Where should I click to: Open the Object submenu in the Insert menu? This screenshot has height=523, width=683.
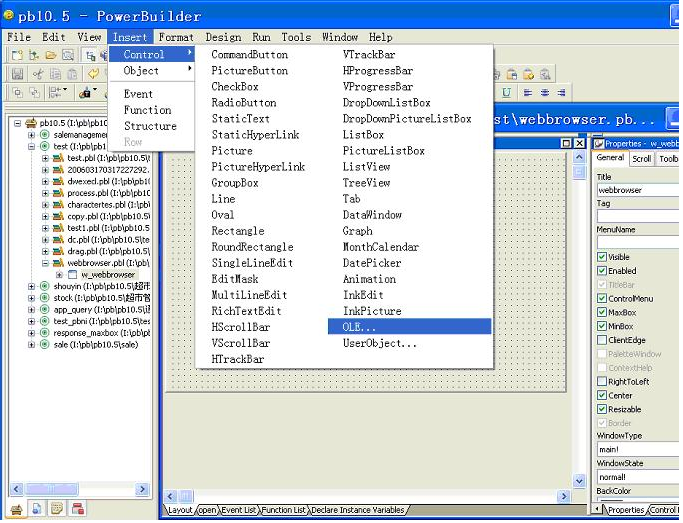click(152, 71)
